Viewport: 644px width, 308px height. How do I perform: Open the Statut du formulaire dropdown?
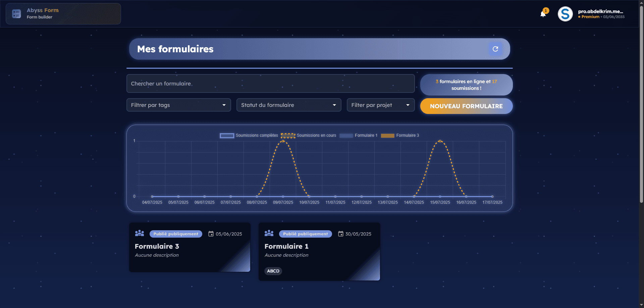coord(289,105)
